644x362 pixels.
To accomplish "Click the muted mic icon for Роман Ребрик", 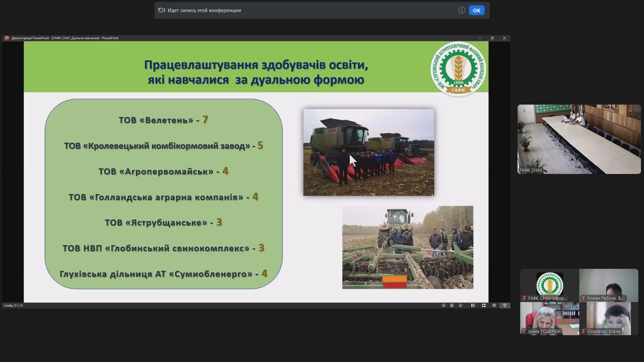I will click(583, 298).
